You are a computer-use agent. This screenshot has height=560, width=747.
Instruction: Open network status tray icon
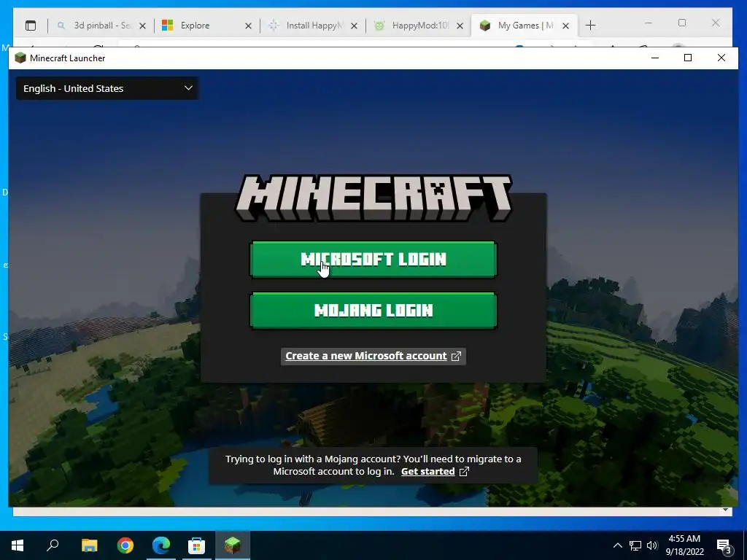click(x=635, y=545)
